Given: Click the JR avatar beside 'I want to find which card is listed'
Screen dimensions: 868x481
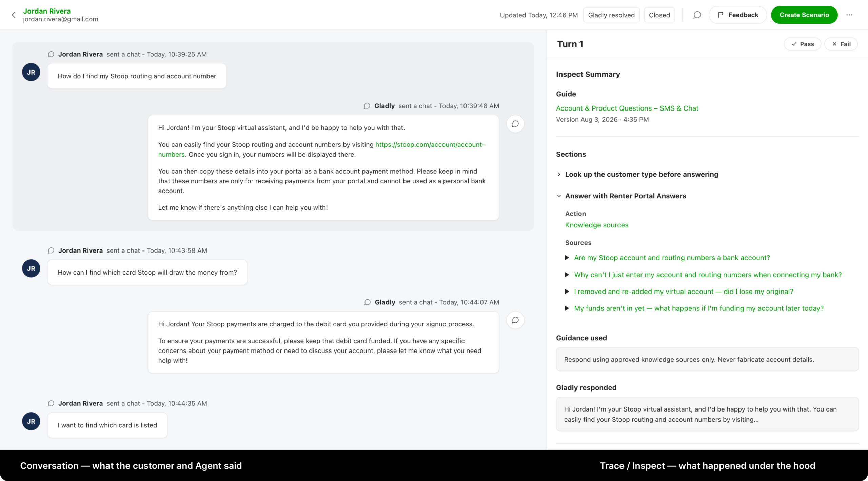Looking at the screenshot, I should pos(31,421).
